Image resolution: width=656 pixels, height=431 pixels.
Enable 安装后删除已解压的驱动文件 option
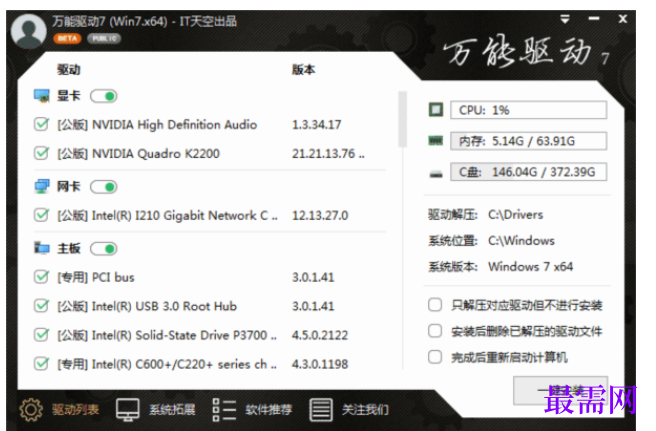[x=435, y=331]
